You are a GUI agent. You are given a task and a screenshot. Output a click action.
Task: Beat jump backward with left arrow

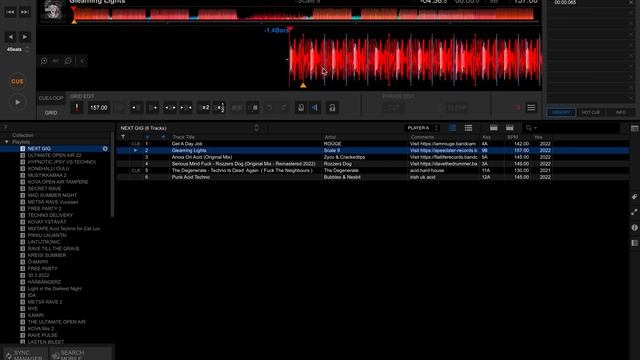tap(11, 37)
